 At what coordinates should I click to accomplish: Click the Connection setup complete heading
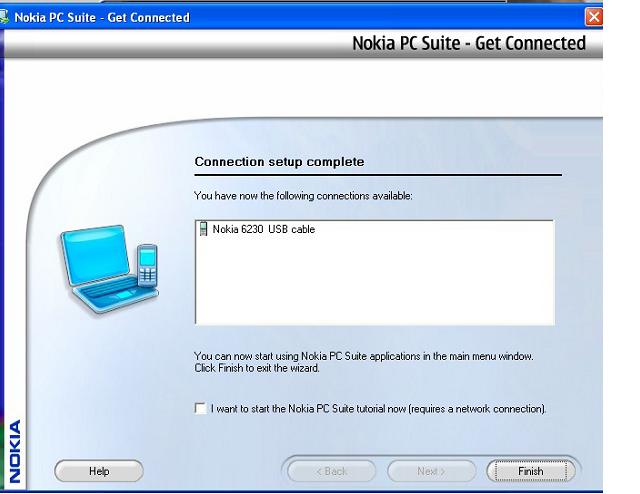pyautogui.click(x=279, y=162)
